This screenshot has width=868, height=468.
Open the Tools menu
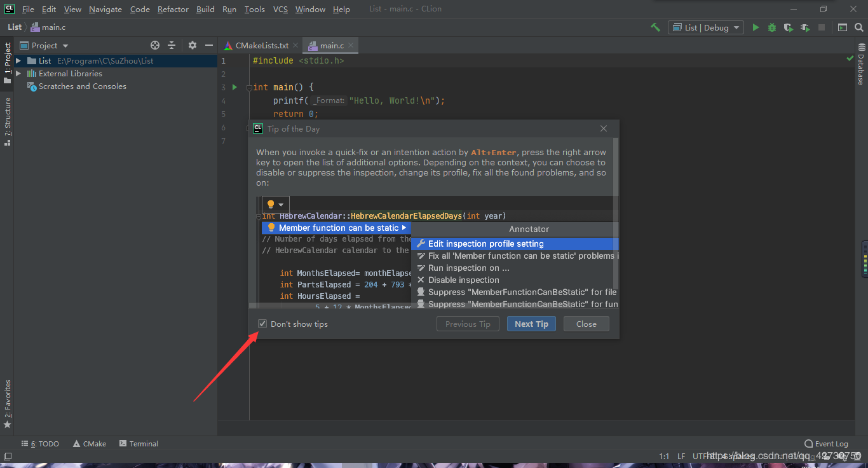pyautogui.click(x=255, y=10)
